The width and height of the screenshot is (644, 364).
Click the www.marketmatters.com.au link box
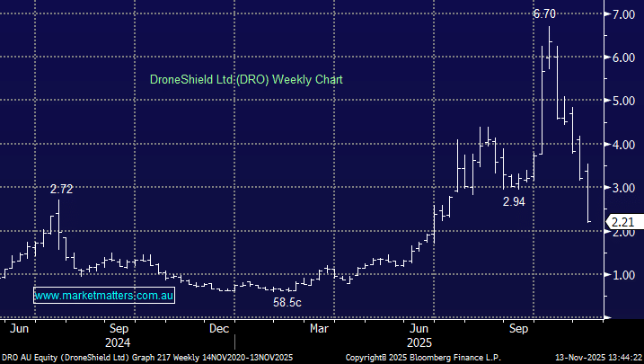(104, 295)
